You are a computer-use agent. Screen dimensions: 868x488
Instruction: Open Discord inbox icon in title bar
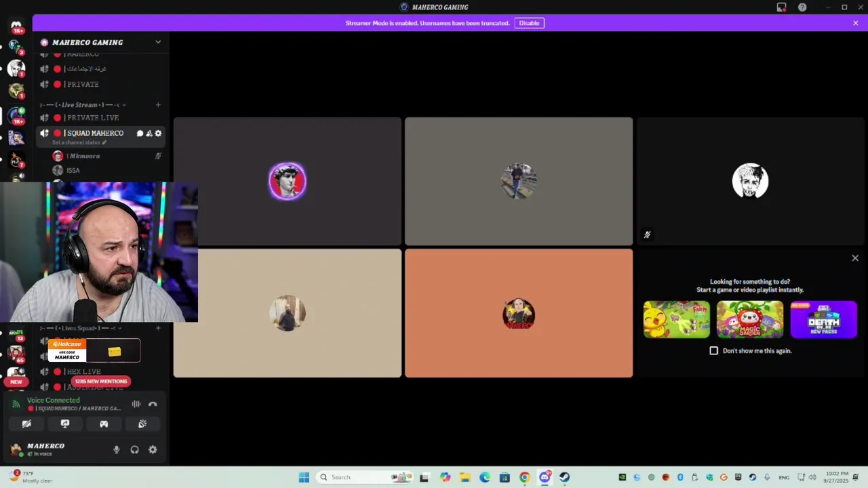782,7
